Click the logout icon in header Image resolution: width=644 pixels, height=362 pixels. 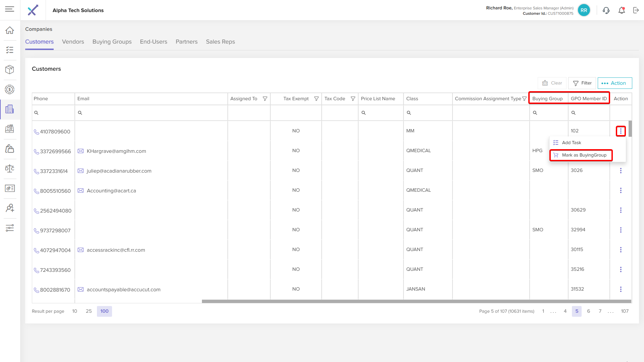[636, 10]
